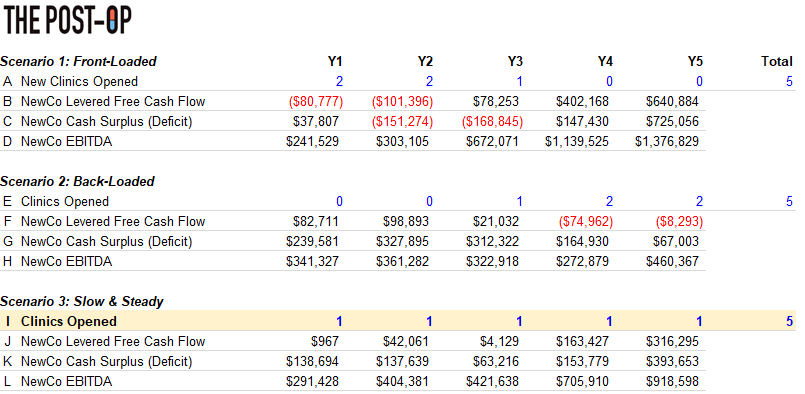The width and height of the screenshot is (805, 394).
Task: Select row D 'NewCo EBITDA' label
Action: click(66, 142)
